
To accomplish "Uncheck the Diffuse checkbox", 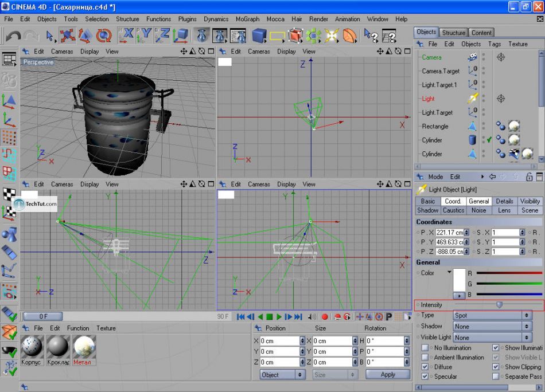I will tap(425, 367).
